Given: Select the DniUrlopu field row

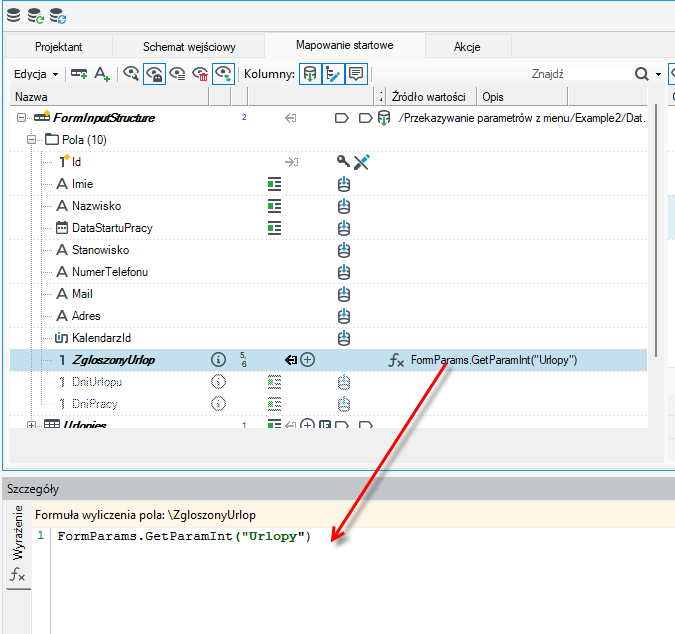Looking at the screenshot, I should [328, 382].
